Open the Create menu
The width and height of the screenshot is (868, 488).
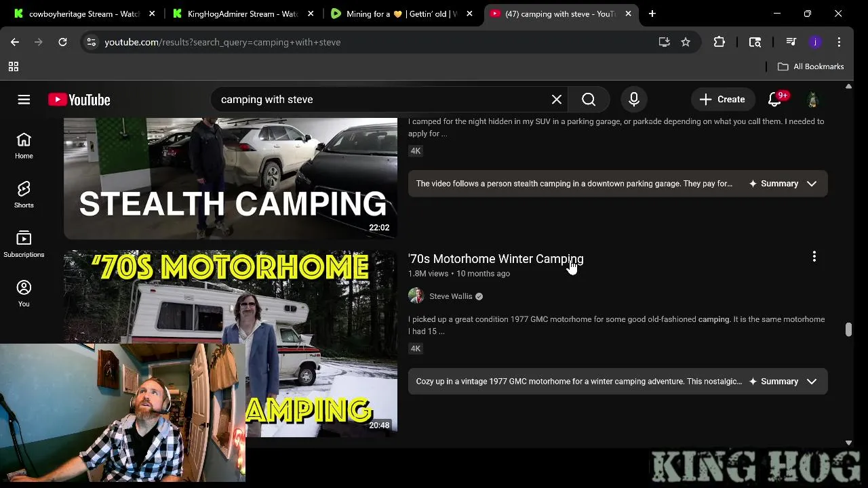tap(722, 100)
